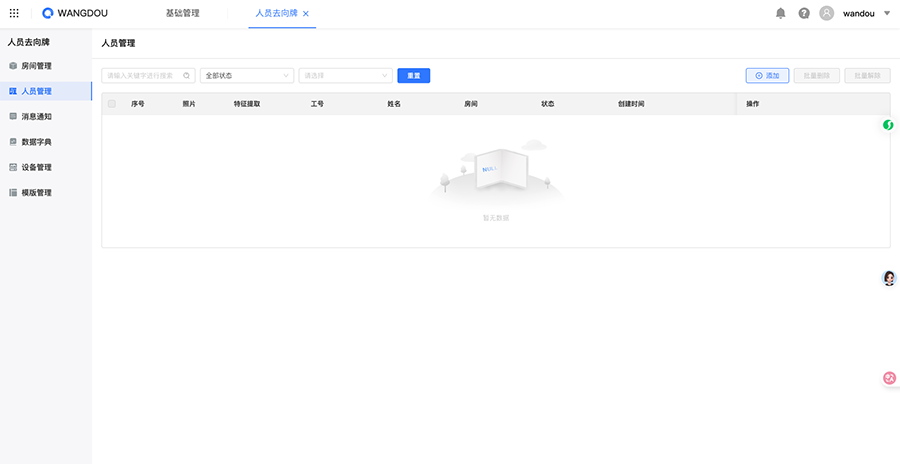900x464 pixels.
Task: Click the 消息通知 sidebar icon
Action: (13, 117)
